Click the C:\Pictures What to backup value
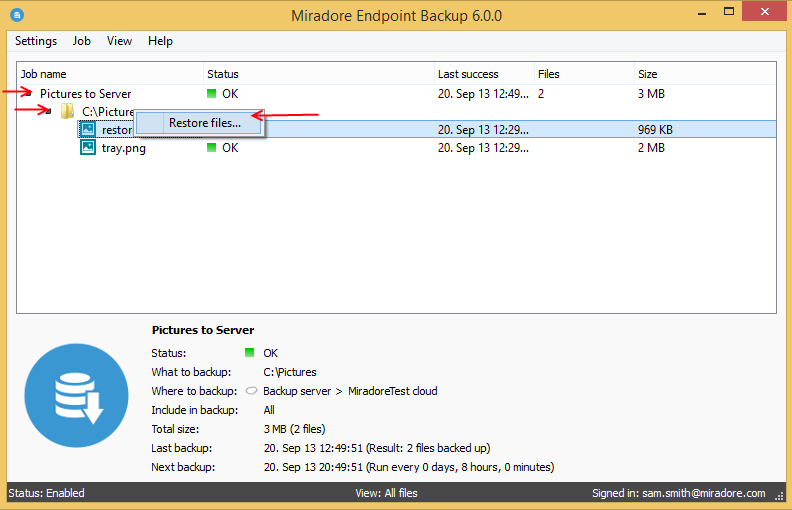The height and width of the screenshot is (510, 792). tap(290, 372)
